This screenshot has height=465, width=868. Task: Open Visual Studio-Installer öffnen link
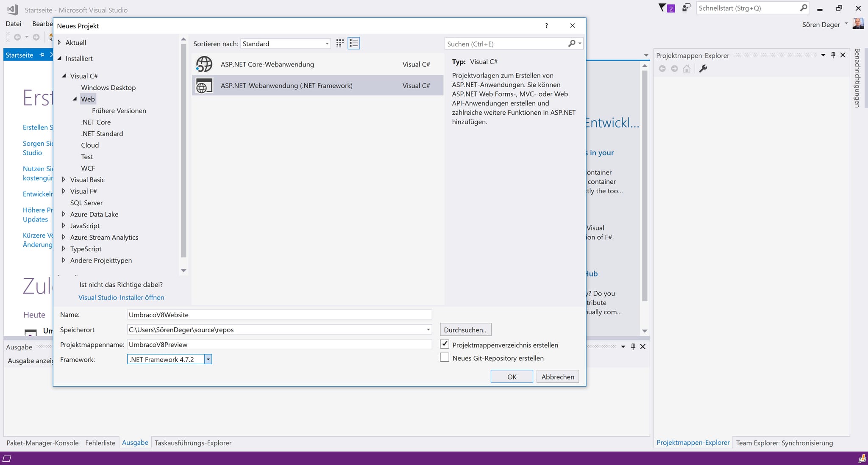(121, 297)
